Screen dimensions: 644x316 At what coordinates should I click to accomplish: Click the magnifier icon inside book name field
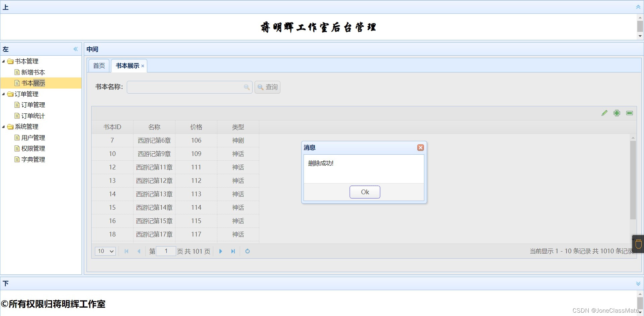pos(247,87)
